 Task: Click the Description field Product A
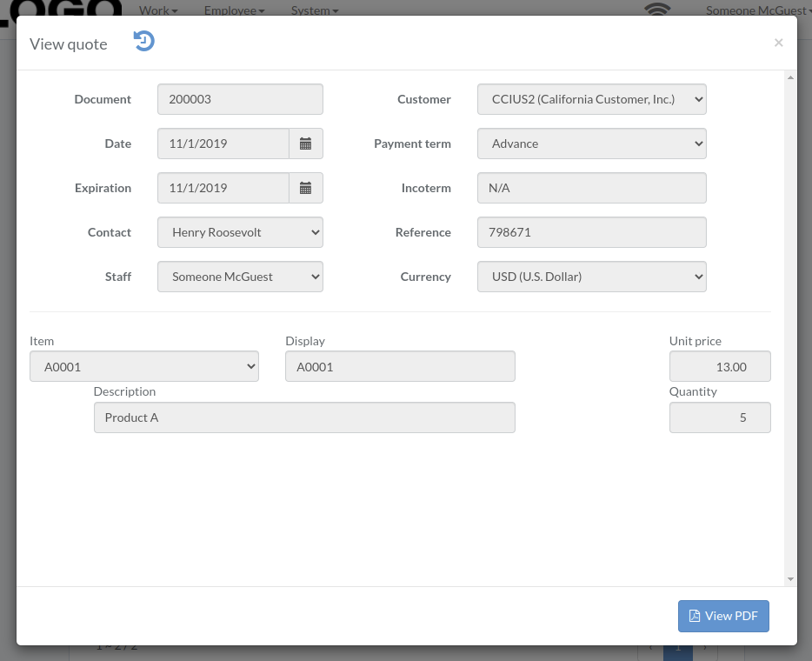304,417
